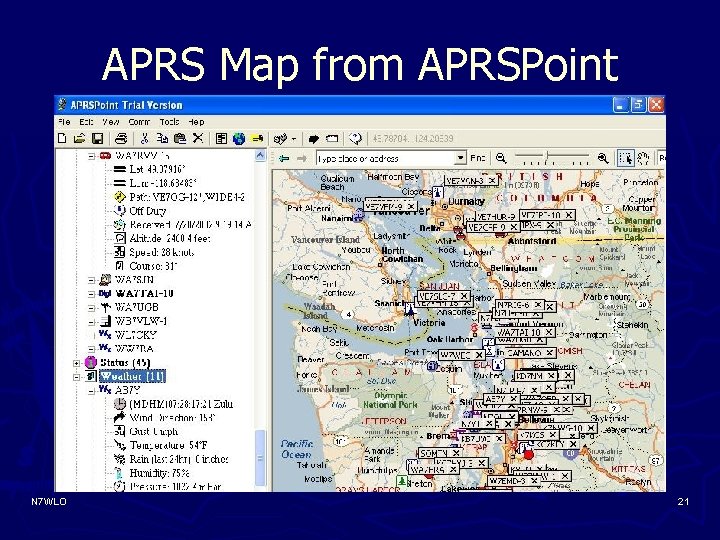720x540 pixels.
Task: Open the Help menu
Action: 196,122
